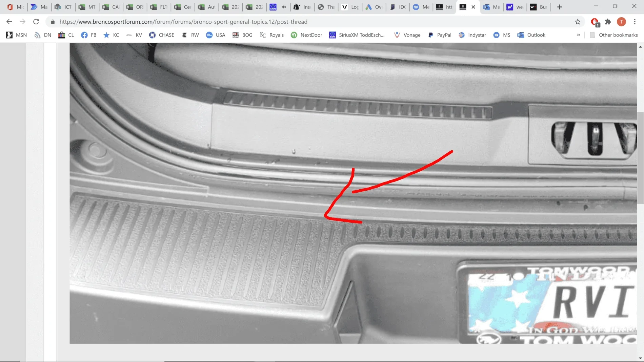
Task: Reload the current page
Action: [x=36, y=22]
